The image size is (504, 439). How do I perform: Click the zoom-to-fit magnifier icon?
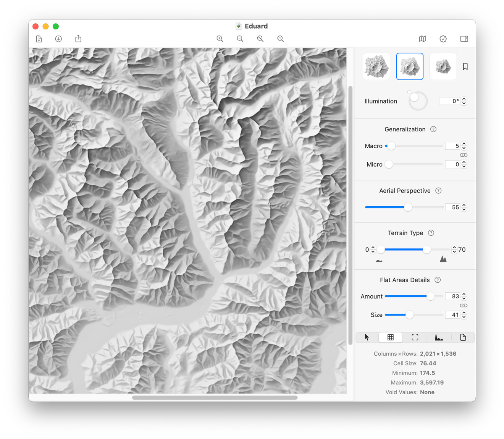click(260, 39)
